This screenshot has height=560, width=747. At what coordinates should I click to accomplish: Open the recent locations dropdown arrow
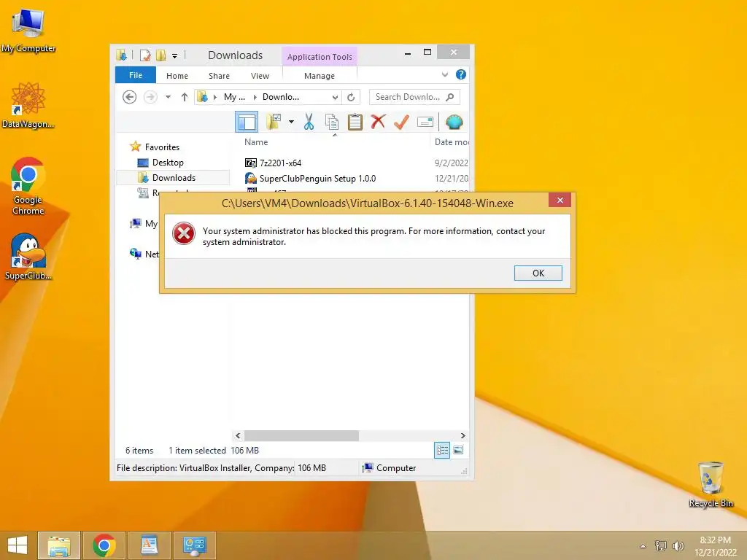coord(169,97)
